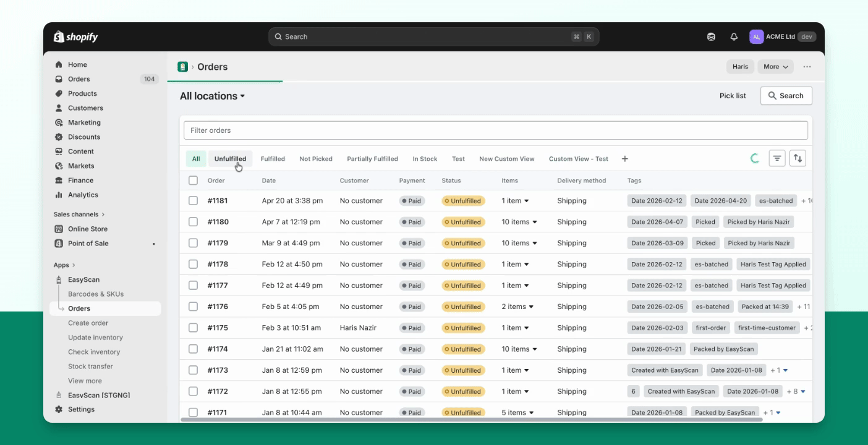Click the EasyScan app icon in header

click(182, 67)
